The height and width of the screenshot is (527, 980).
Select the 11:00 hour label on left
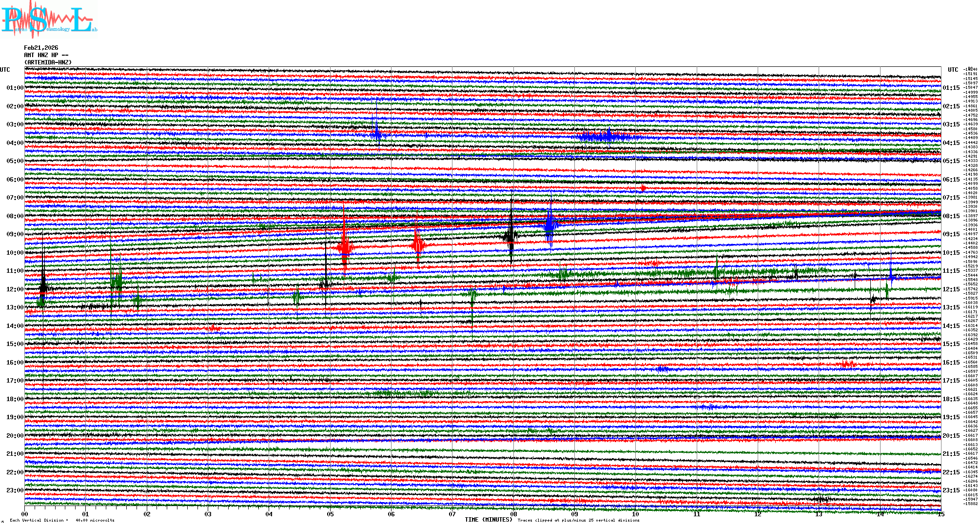tap(15, 271)
